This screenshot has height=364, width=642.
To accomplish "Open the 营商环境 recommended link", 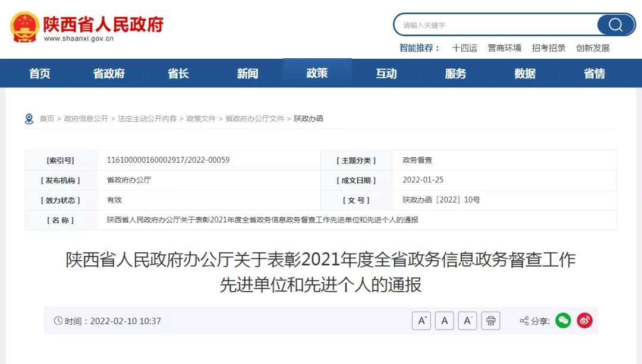I will click(x=504, y=48).
